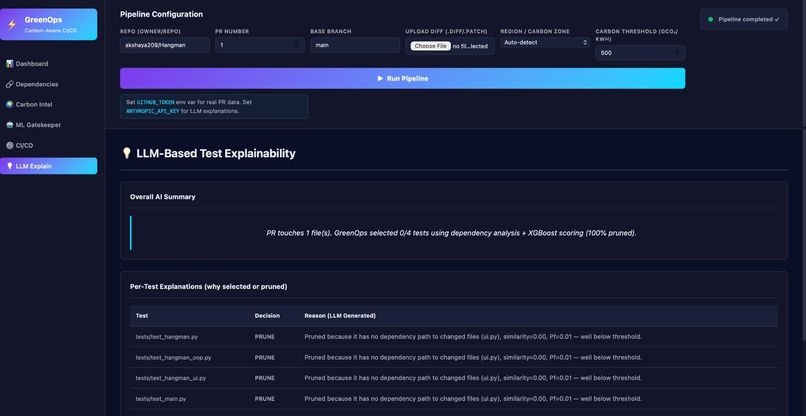
Task: Click the ANTHROPIC_API_KEY code text in hint
Action: click(152, 111)
